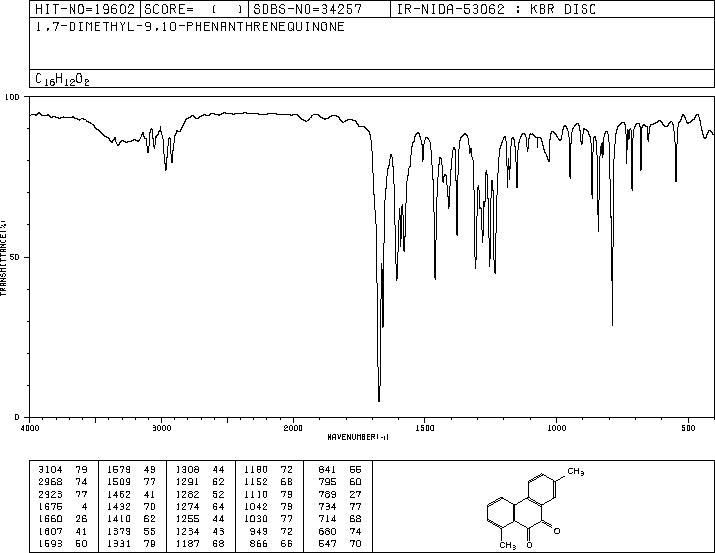Click the SDBS-NO=34257 header cell

pos(319,9)
